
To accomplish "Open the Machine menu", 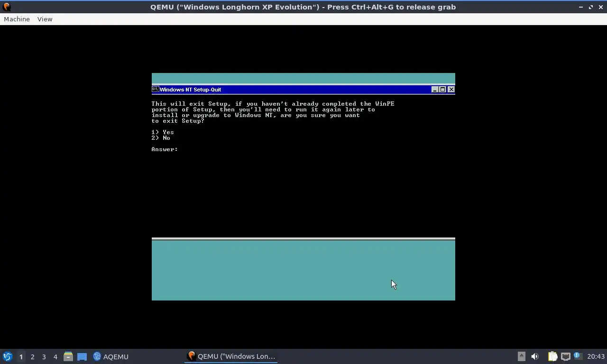I will tap(17, 19).
